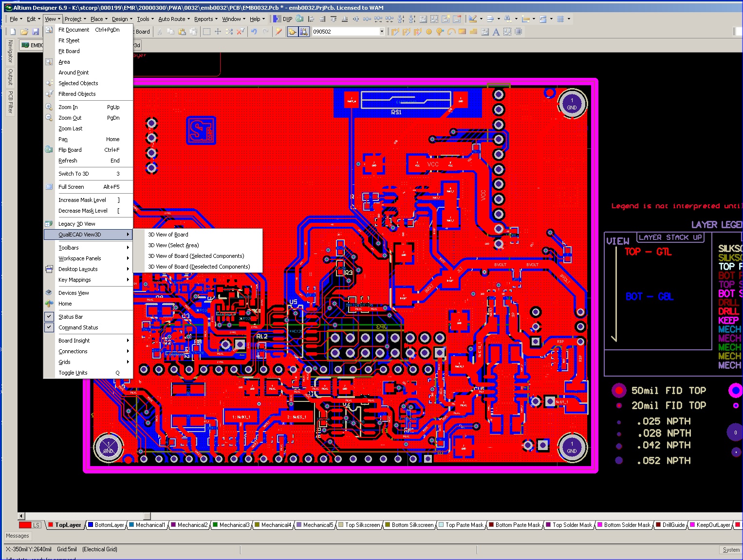Expand the Desktop Layouts submenu
743x560 pixels.
coord(88,269)
